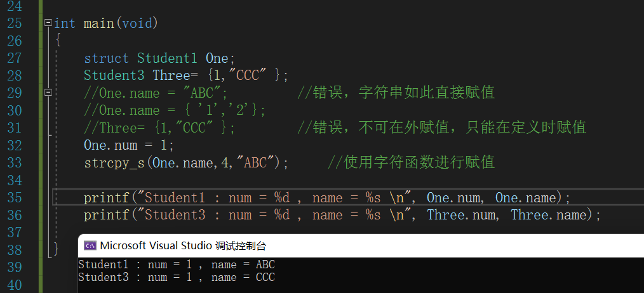
Task: Click line number 29 in the gutter
Action: [15, 93]
